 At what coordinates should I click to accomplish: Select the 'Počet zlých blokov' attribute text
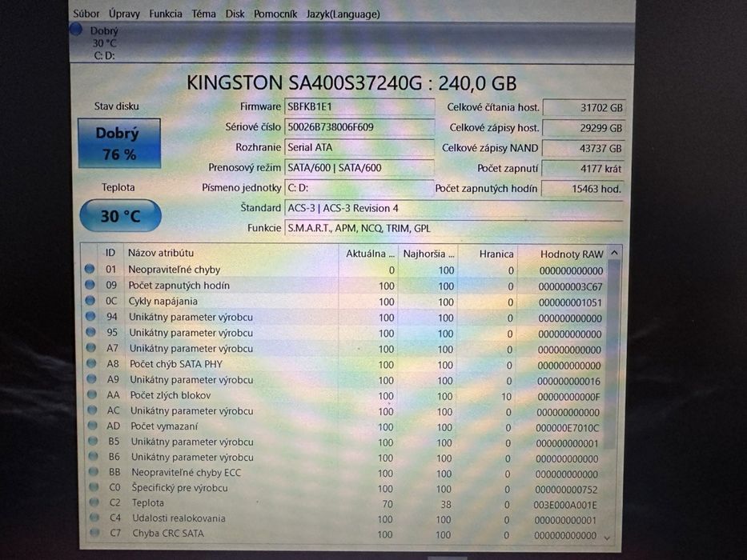click(171, 395)
